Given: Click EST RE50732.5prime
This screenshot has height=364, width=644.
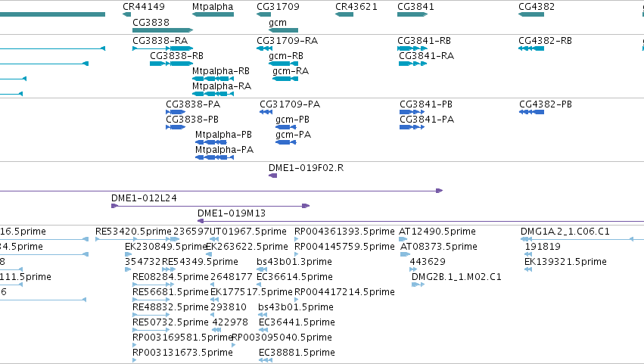Looking at the screenshot, I should [x=170, y=323].
